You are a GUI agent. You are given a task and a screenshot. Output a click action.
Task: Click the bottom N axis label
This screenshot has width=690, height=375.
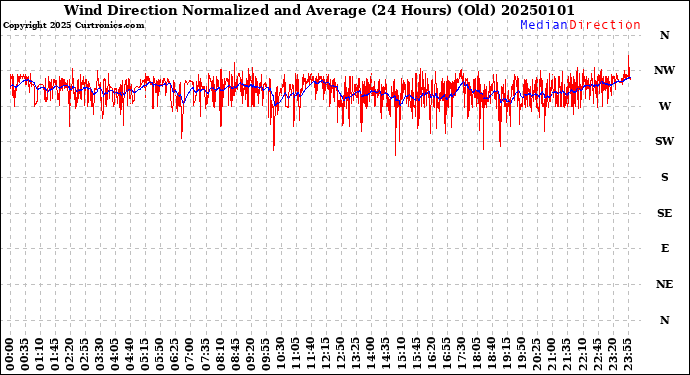click(x=664, y=320)
